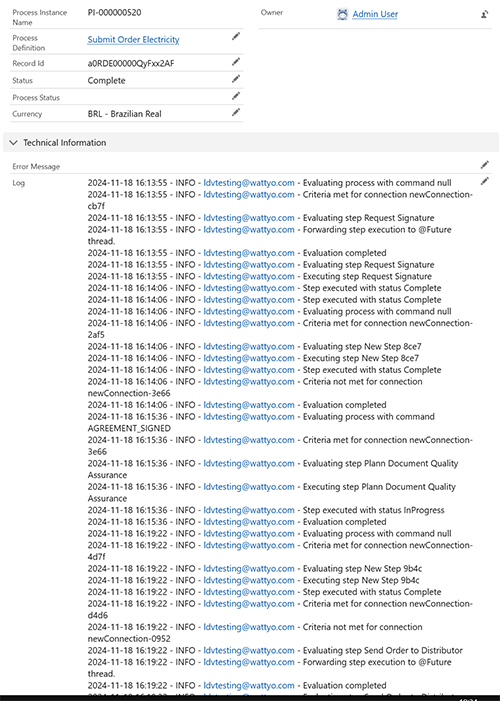
Task: Select the BRL - Brazilian Real value
Action: [124, 114]
